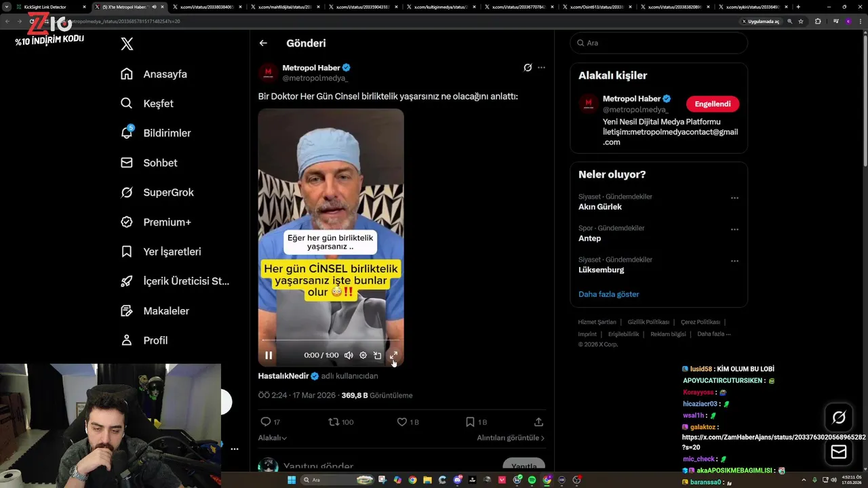Open more options for Akın Gürlek trend
The width and height of the screenshot is (868, 488).
734,198
